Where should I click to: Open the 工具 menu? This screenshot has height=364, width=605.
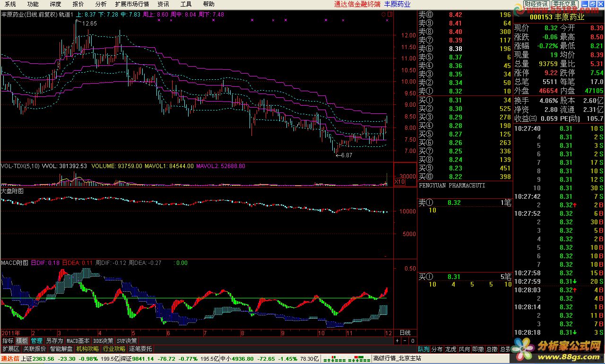pyautogui.click(x=186, y=4)
